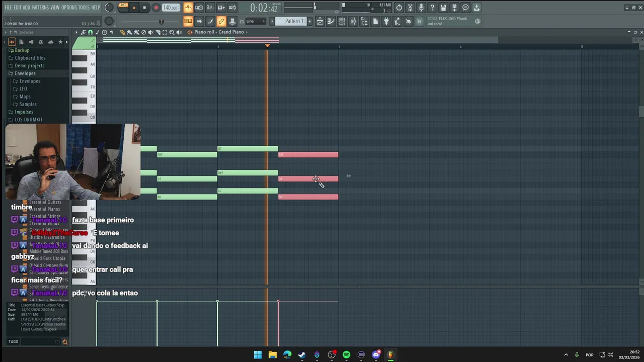Click the selected pink D7 note
The image size is (644, 362).
(308, 178)
